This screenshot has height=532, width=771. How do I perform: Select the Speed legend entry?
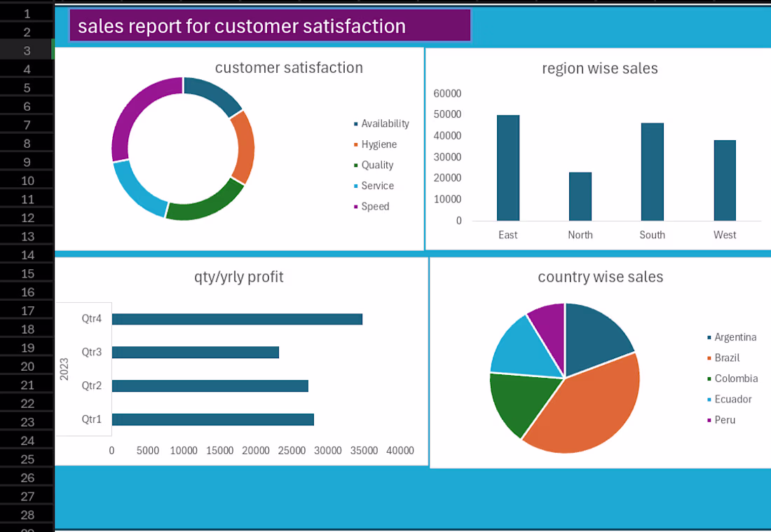[x=371, y=207]
